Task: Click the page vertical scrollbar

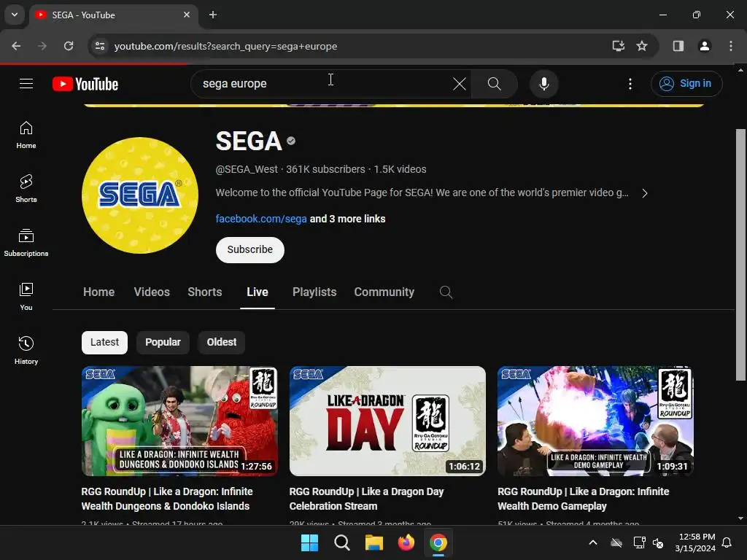Action: 740,254
